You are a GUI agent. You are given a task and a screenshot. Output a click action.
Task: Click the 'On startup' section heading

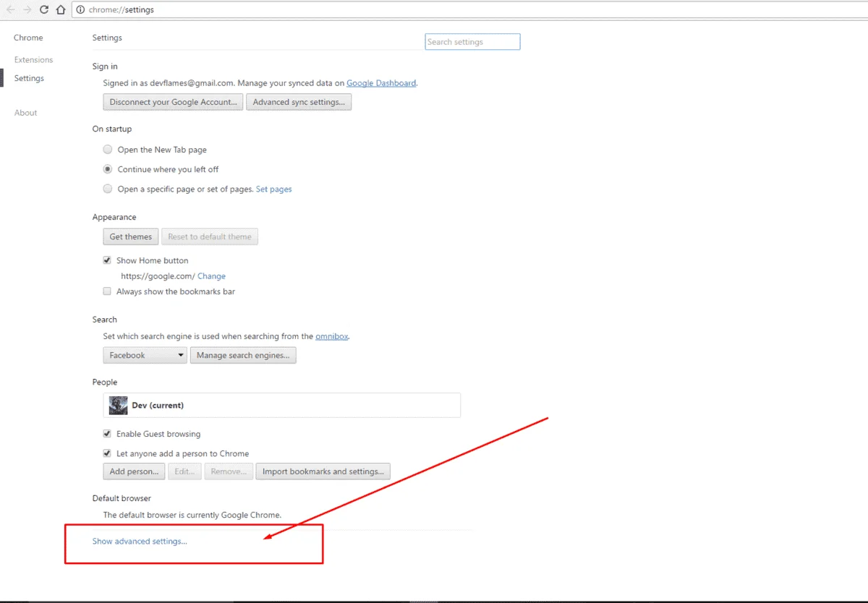(x=112, y=129)
